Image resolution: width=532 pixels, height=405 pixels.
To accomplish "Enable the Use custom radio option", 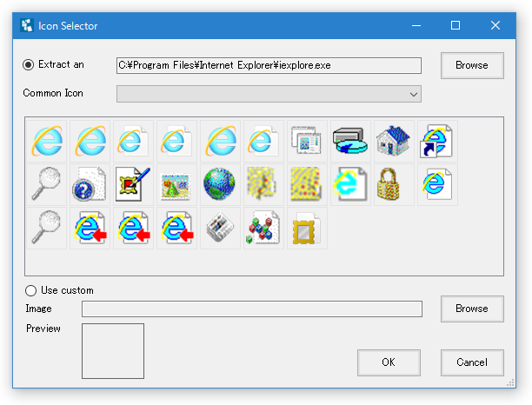I will 30,290.
